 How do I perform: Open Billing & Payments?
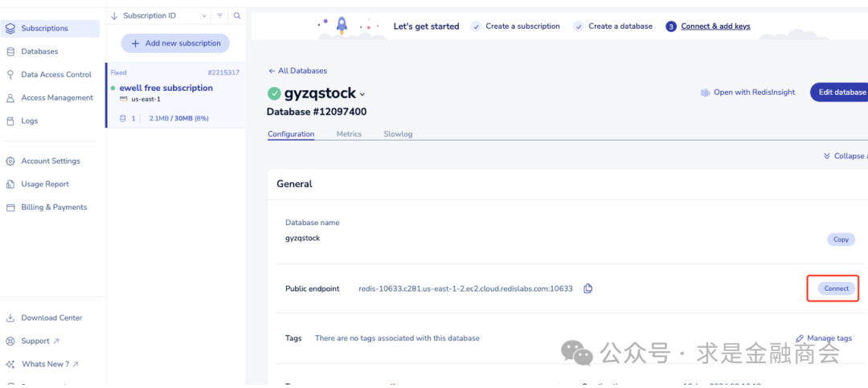point(54,207)
